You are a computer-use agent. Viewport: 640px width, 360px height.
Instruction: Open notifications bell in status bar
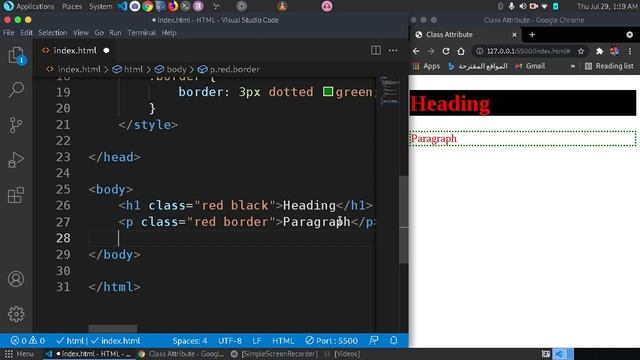point(393,340)
